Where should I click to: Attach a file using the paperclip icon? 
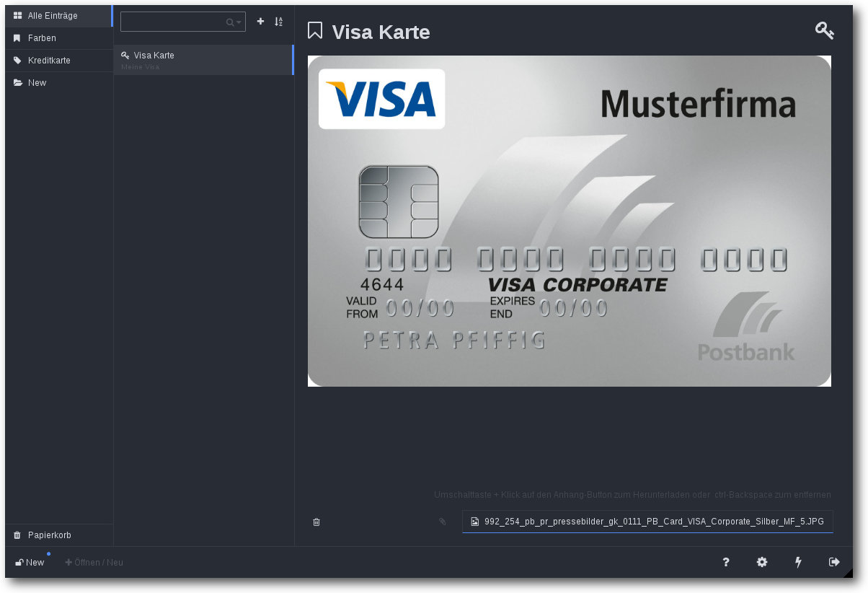pos(443,522)
